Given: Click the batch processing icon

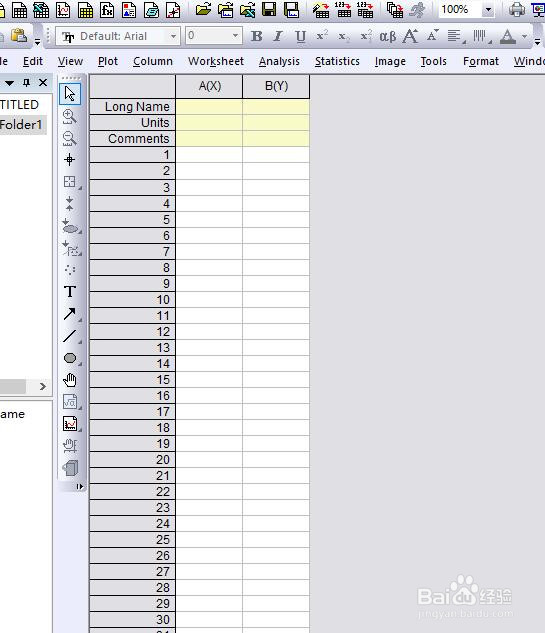Looking at the screenshot, I should pyautogui.click(x=394, y=10).
